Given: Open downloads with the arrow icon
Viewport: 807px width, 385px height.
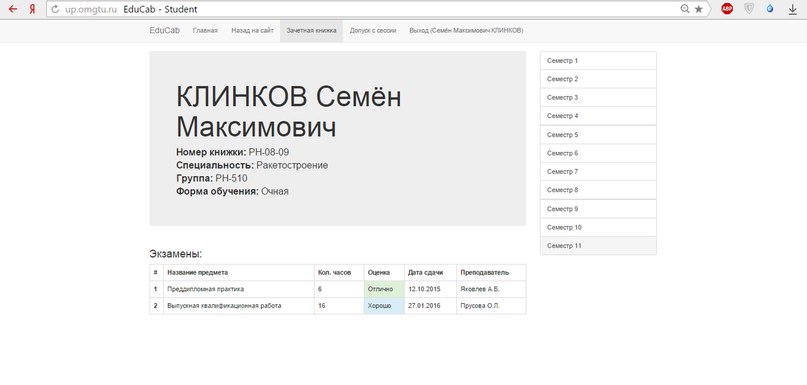Looking at the screenshot, I should 793,9.
